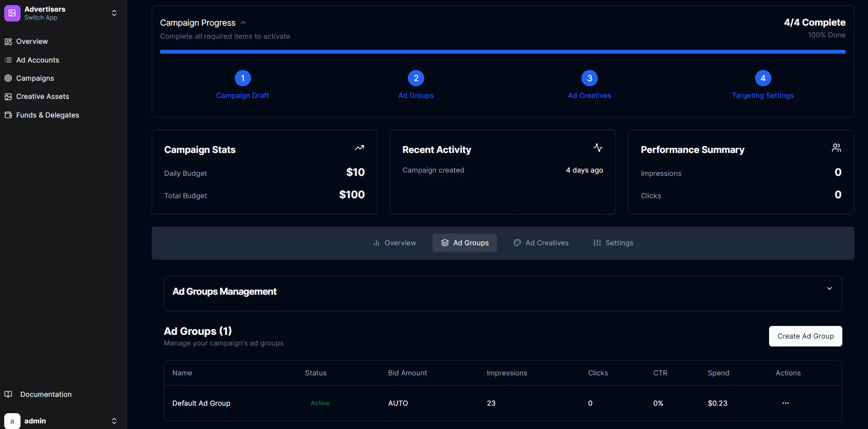Click the Default Ad Group name

click(201, 403)
